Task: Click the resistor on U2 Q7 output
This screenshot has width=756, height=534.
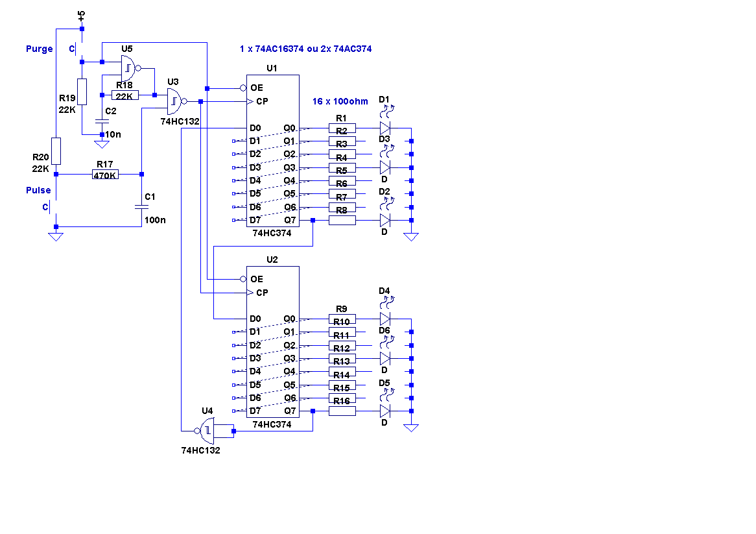Action: (342, 411)
